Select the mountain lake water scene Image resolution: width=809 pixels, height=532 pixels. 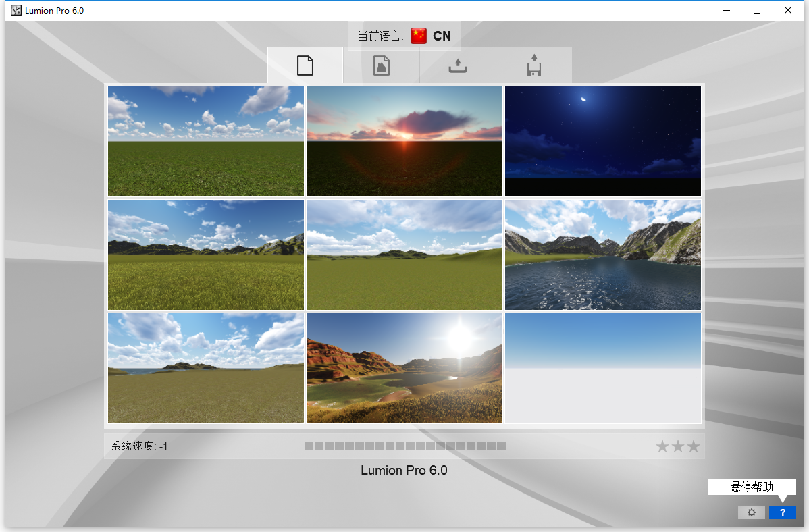[x=603, y=255]
